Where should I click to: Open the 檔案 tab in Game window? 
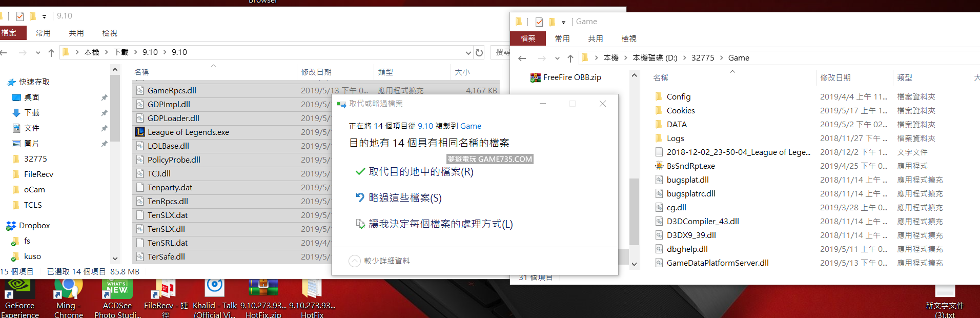point(527,38)
